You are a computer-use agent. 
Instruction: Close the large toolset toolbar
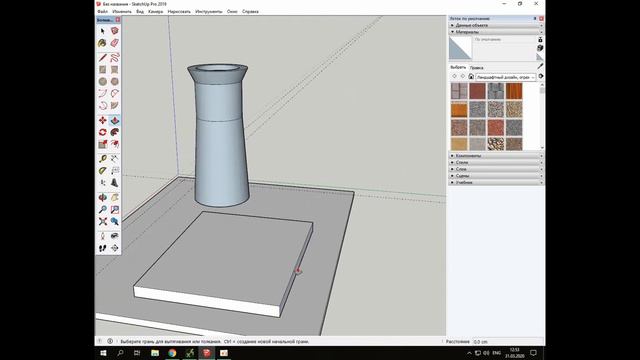pyautogui.click(x=118, y=20)
